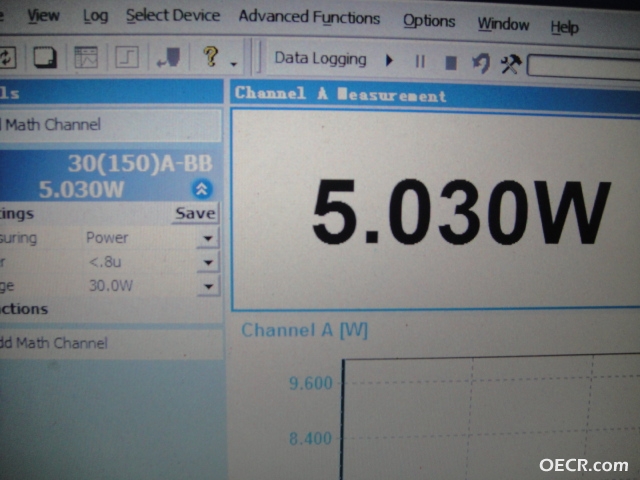Click the 5.030W reading in left panel

point(82,189)
